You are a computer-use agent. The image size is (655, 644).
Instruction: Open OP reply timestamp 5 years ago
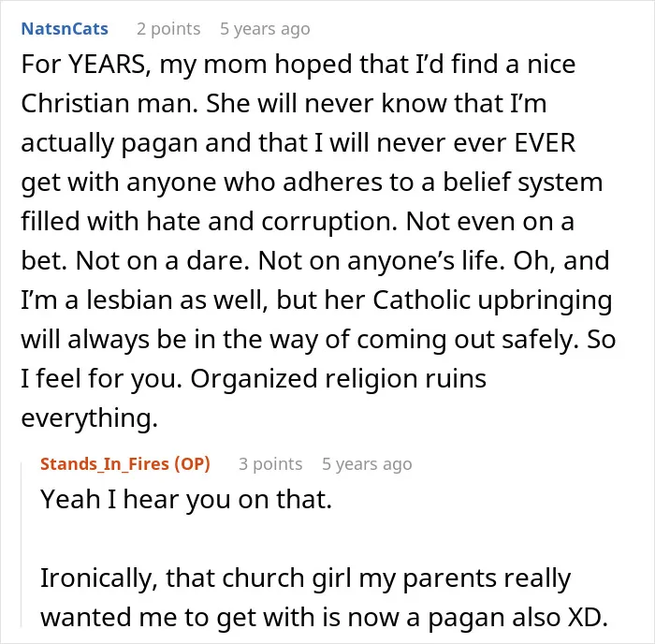coord(367,464)
